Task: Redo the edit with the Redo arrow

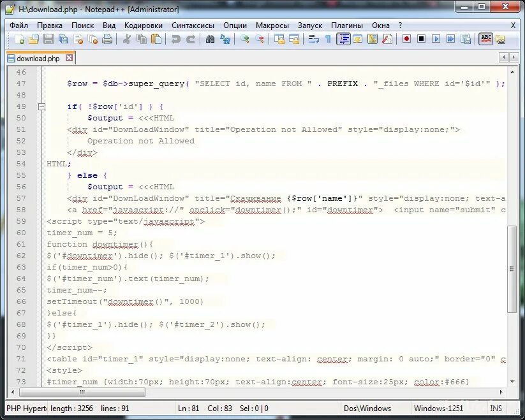Action: pyautogui.click(x=191, y=40)
